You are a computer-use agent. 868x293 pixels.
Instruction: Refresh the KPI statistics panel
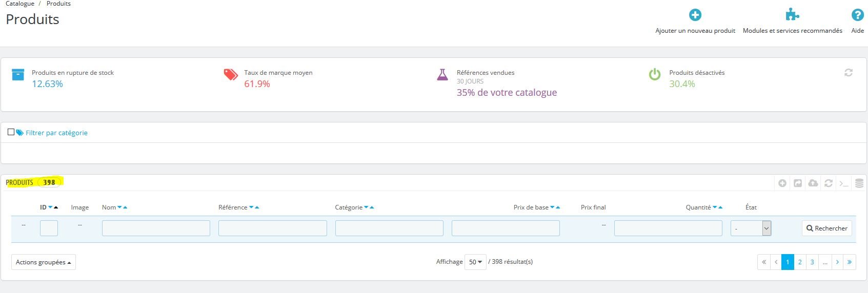click(x=849, y=73)
